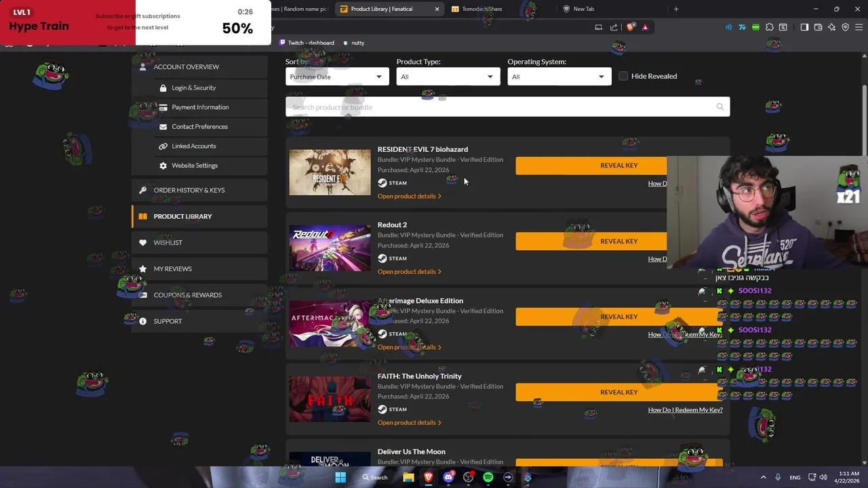Open Login & Security settings

point(210,88)
